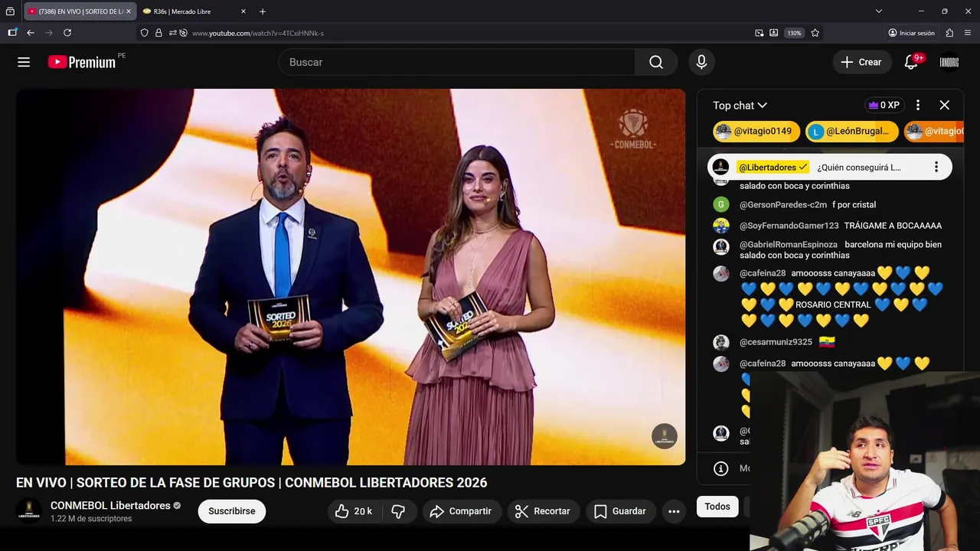
Task: Open the list all tabs dropdown
Action: [879, 11]
